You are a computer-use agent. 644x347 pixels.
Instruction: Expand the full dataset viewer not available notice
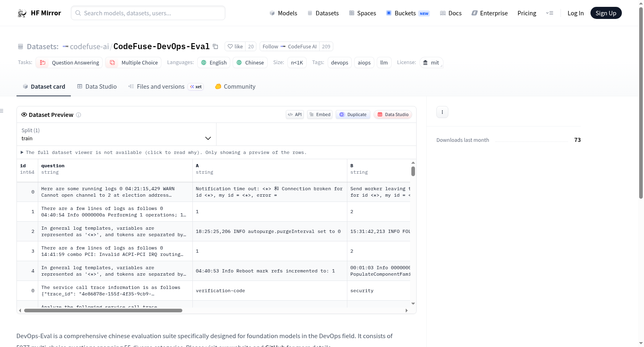(x=164, y=152)
